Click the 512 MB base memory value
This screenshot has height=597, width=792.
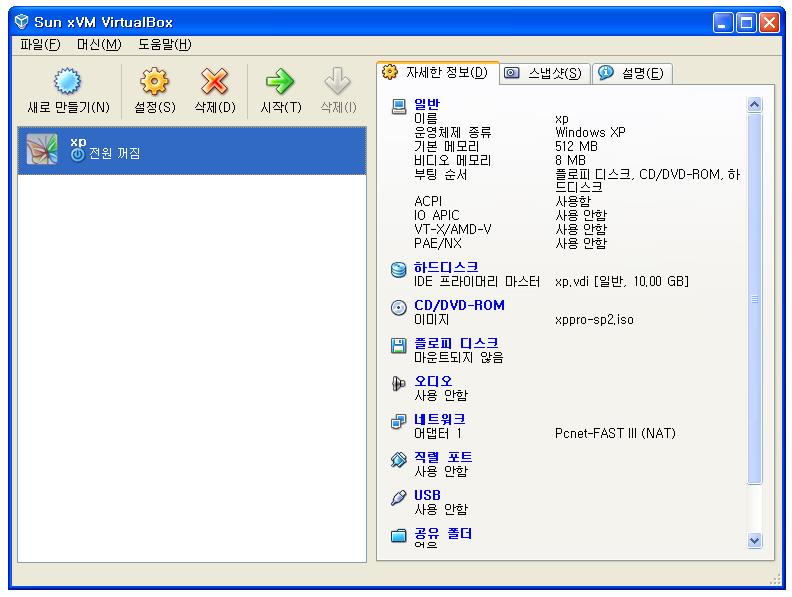576,146
